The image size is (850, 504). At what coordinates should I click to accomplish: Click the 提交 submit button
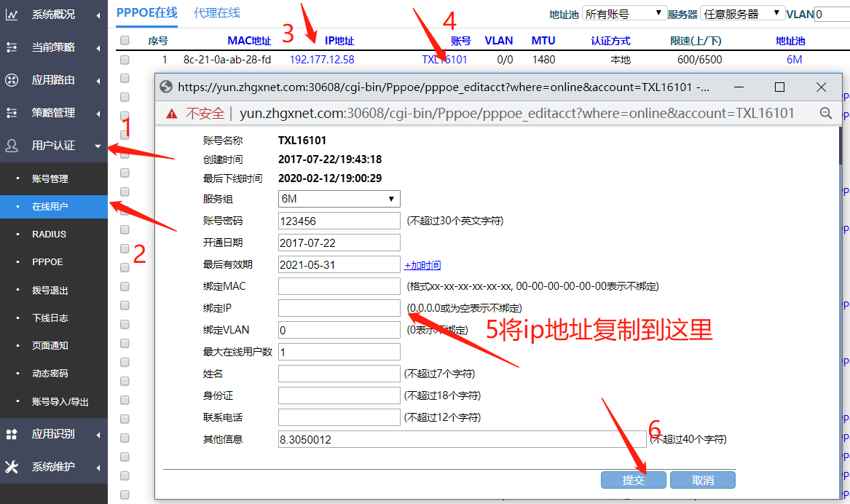(633, 481)
